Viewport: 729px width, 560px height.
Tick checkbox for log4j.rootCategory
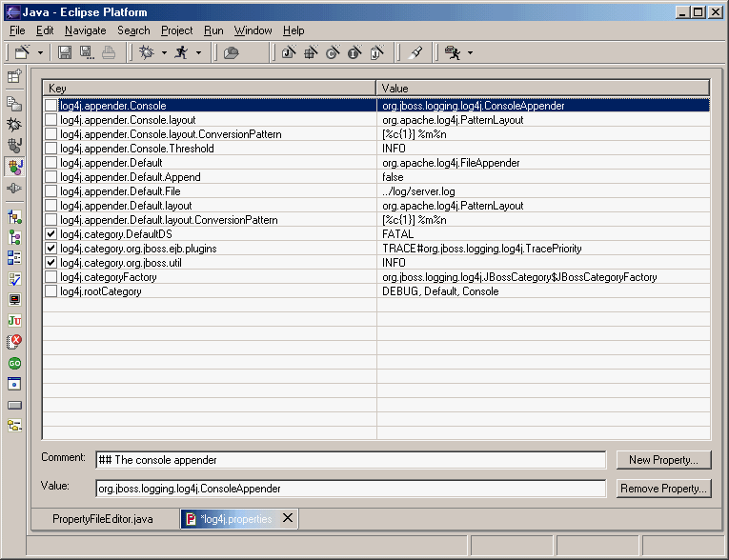tap(51, 291)
